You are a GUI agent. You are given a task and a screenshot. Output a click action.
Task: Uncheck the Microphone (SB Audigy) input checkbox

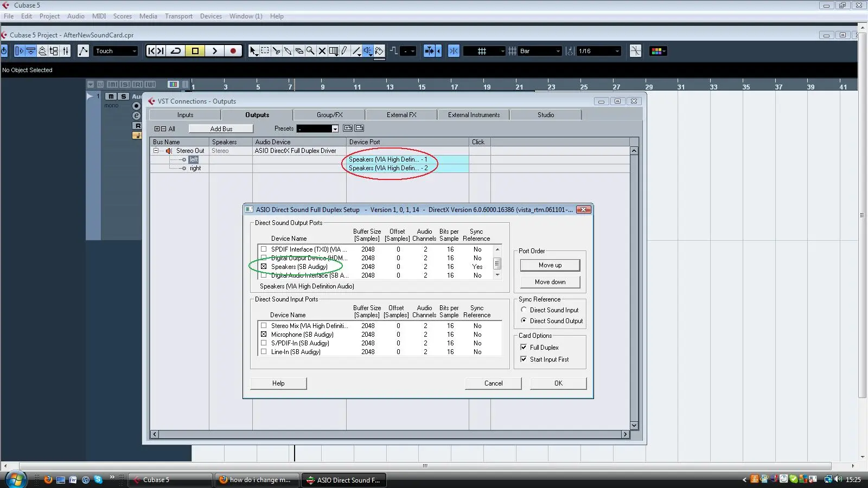click(x=264, y=335)
